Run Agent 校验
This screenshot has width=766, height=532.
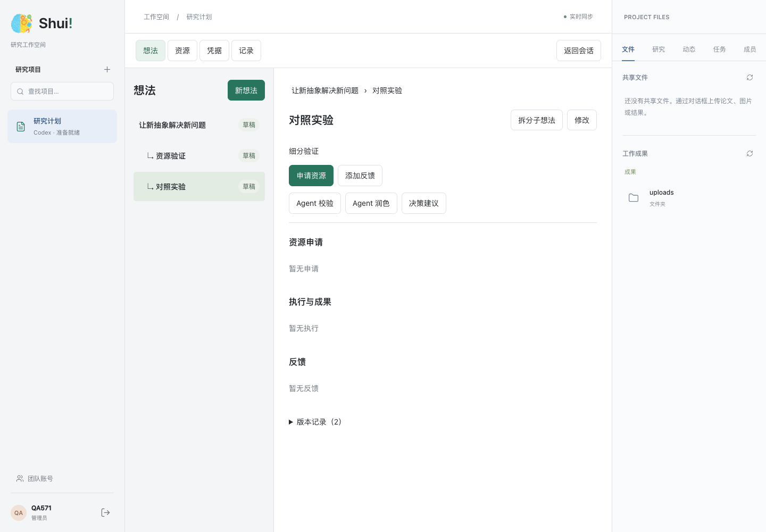pyautogui.click(x=315, y=203)
